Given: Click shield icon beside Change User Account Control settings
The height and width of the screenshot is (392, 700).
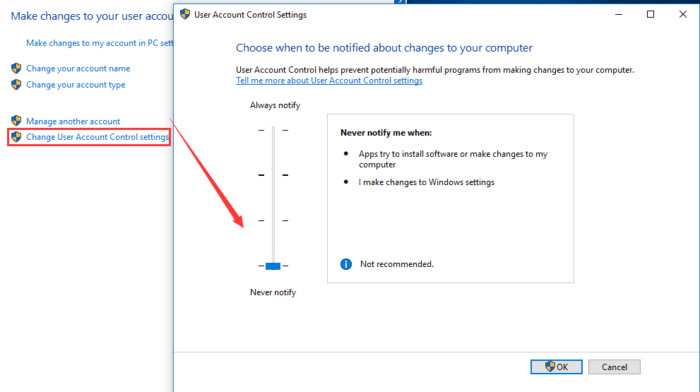Looking at the screenshot, I should pyautogui.click(x=17, y=137).
